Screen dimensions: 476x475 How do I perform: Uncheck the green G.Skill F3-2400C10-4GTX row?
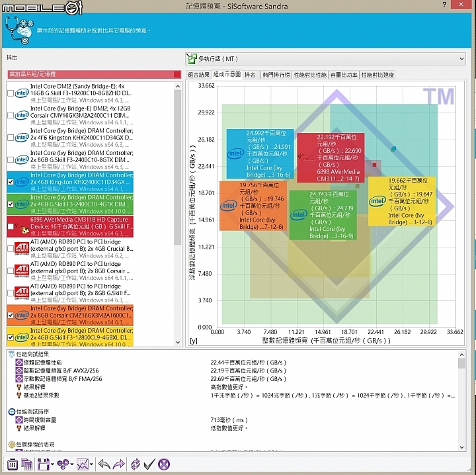(x=11, y=204)
